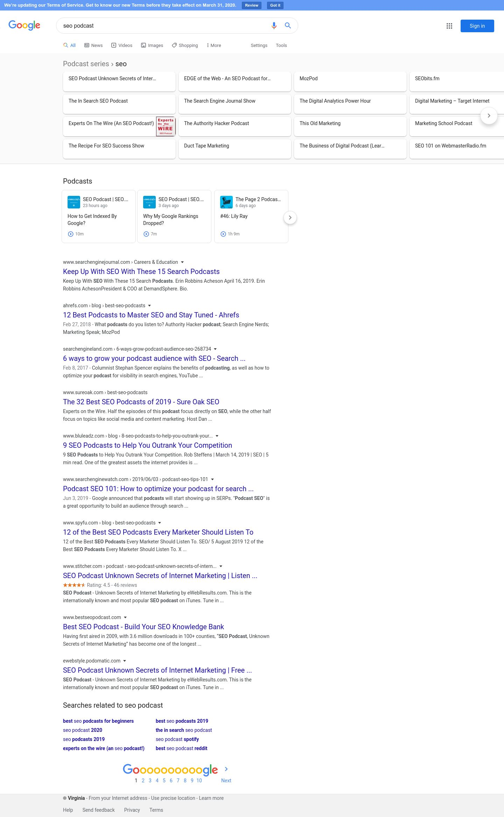The height and width of the screenshot is (817, 504).
Task: Expand the spyfu.com result options arrow
Action: coord(160,523)
